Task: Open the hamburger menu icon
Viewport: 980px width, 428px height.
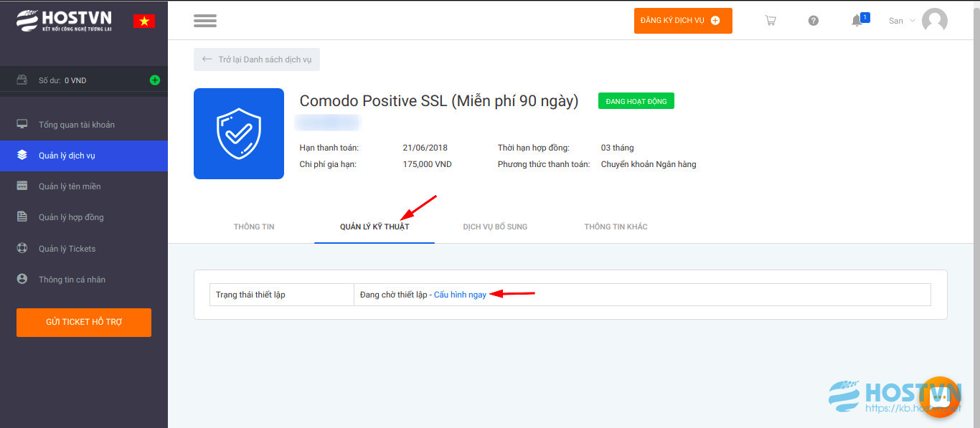Action: (205, 21)
